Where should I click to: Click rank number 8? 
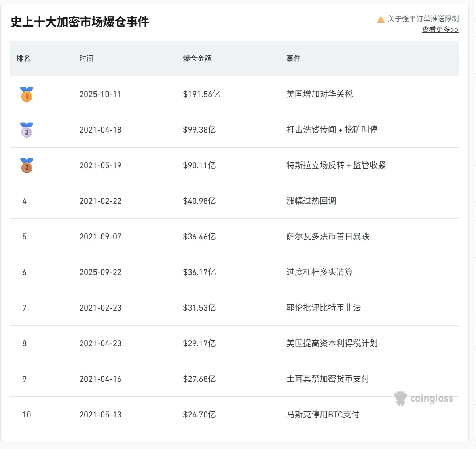click(25, 343)
